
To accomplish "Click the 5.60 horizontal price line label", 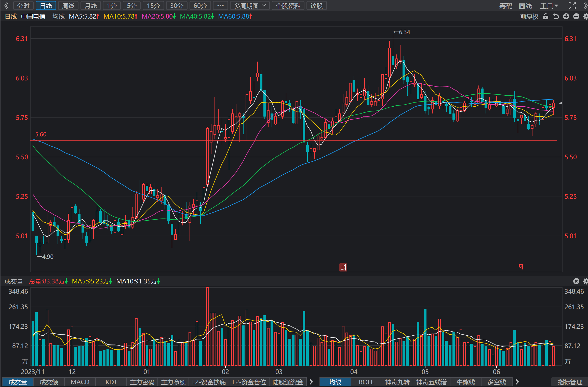I will tap(41, 134).
